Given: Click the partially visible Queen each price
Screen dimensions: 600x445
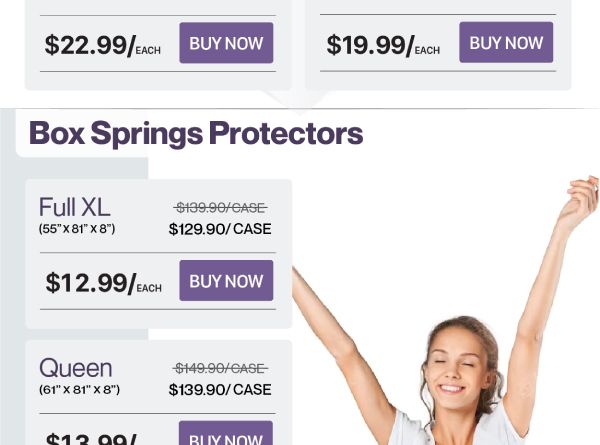Looking at the screenshot, I should pyautogui.click(x=91, y=438).
